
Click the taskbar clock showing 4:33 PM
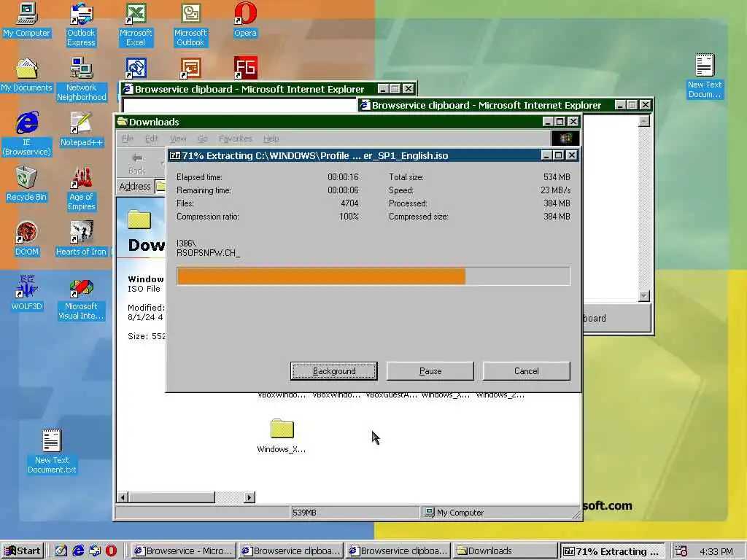pos(716,551)
